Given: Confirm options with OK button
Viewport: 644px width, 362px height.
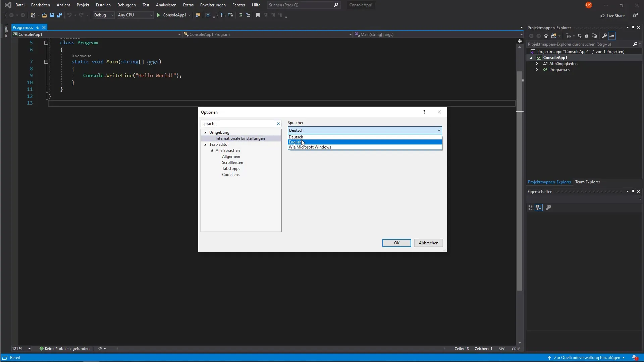Looking at the screenshot, I should (396, 243).
